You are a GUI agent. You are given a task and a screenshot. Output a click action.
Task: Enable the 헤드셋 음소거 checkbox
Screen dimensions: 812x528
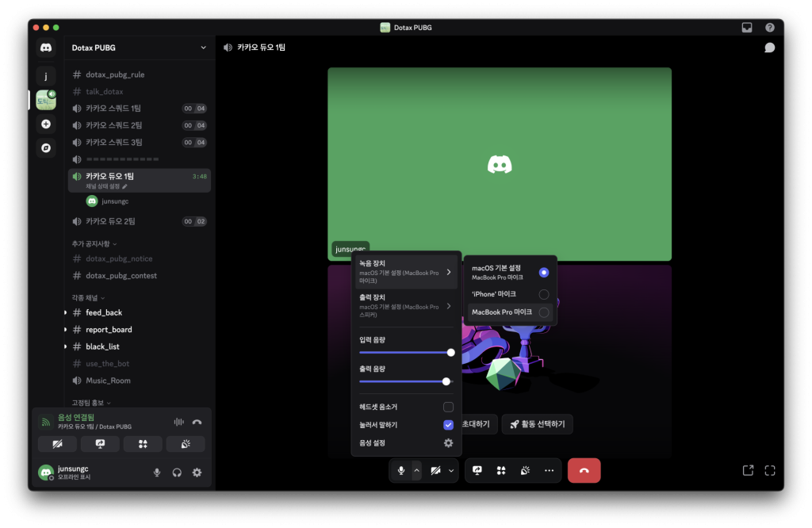point(448,407)
